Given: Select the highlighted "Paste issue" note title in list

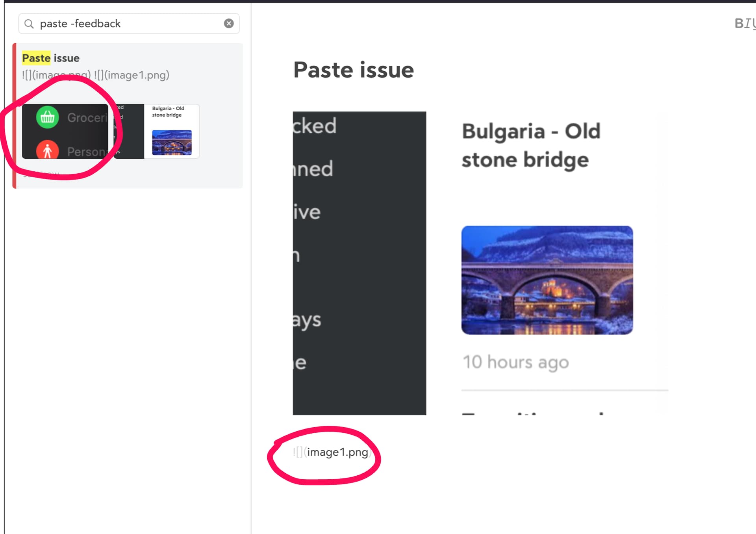Looking at the screenshot, I should tap(51, 58).
